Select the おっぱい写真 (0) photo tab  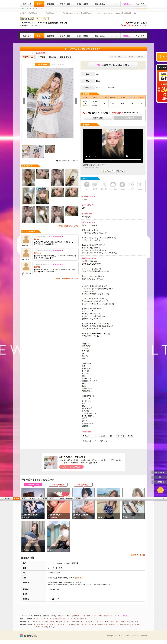pos(58,64)
